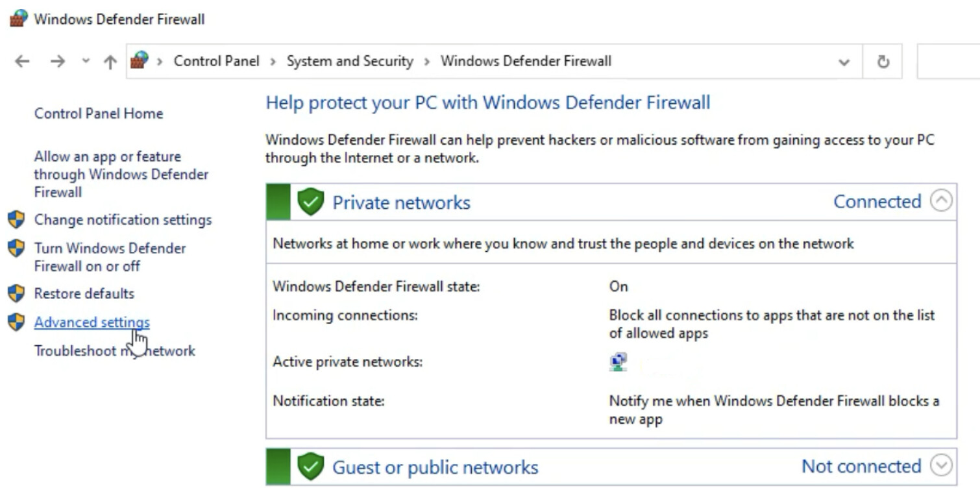Collapse the Private networks section
Image resolution: width=980 pixels, height=488 pixels.
click(941, 201)
